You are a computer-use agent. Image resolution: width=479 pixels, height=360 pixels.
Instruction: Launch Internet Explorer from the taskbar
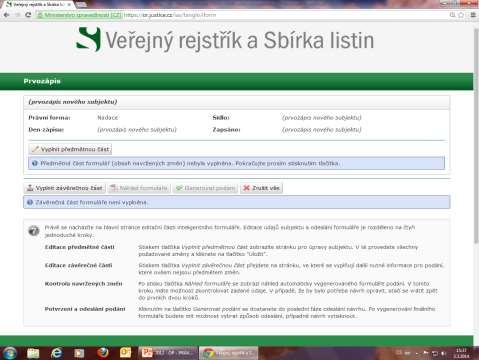(57, 353)
